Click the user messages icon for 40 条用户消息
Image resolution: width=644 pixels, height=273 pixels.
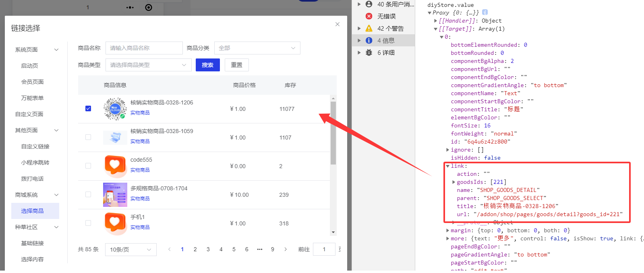pyautogui.click(x=369, y=4)
